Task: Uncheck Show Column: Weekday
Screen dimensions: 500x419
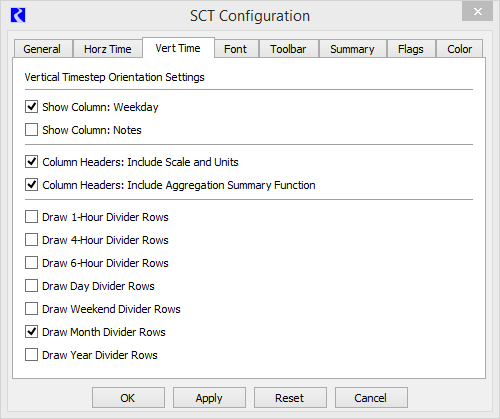Action: pos(31,107)
